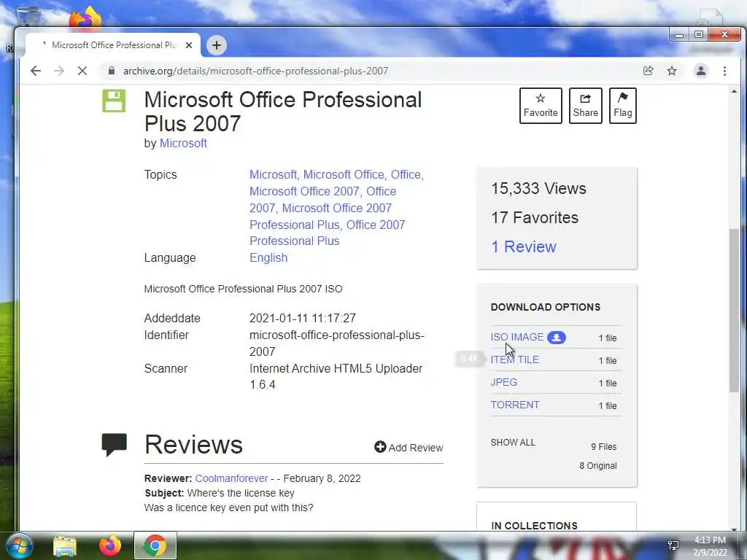Open Windows Explorer from taskbar

65,546
